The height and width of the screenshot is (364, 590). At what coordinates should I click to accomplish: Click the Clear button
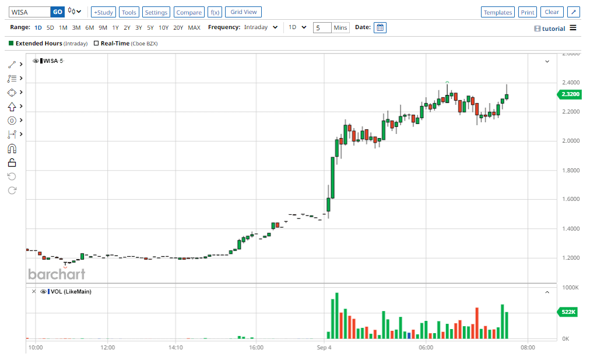[x=552, y=12]
